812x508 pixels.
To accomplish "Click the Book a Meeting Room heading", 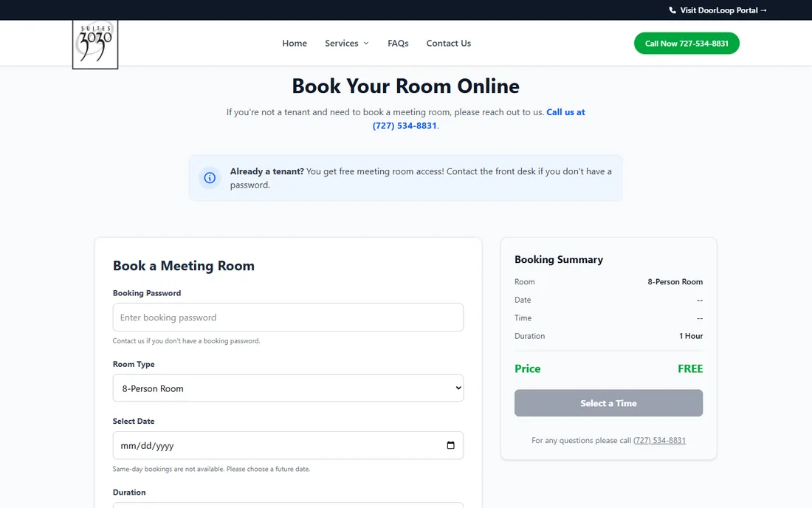I will pyautogui.click(x=184, y=266).
